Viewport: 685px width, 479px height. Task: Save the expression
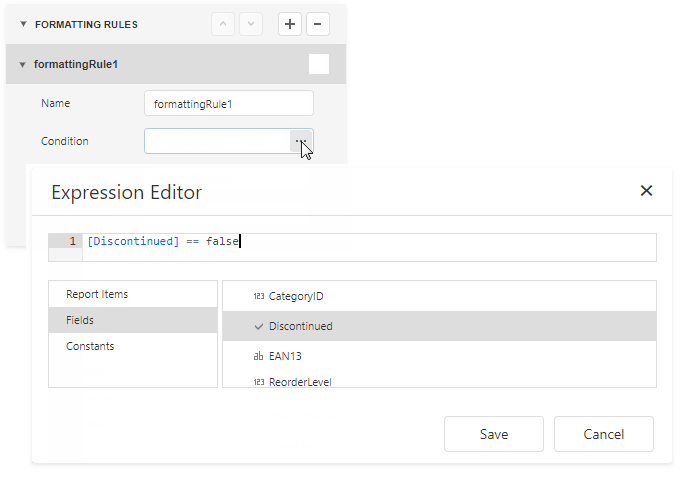494,434
